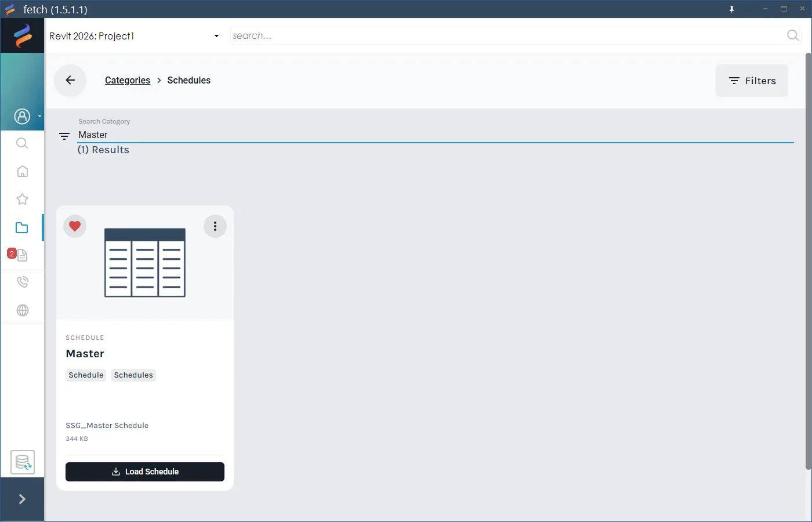This screenshot has width=812, height=522.
Task: Pin the fetch window on top
Action: point(732,9)
